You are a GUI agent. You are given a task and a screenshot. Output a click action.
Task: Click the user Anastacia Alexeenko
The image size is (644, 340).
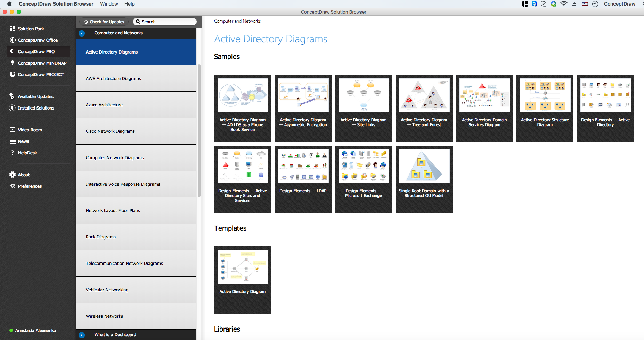click(33, 330)
